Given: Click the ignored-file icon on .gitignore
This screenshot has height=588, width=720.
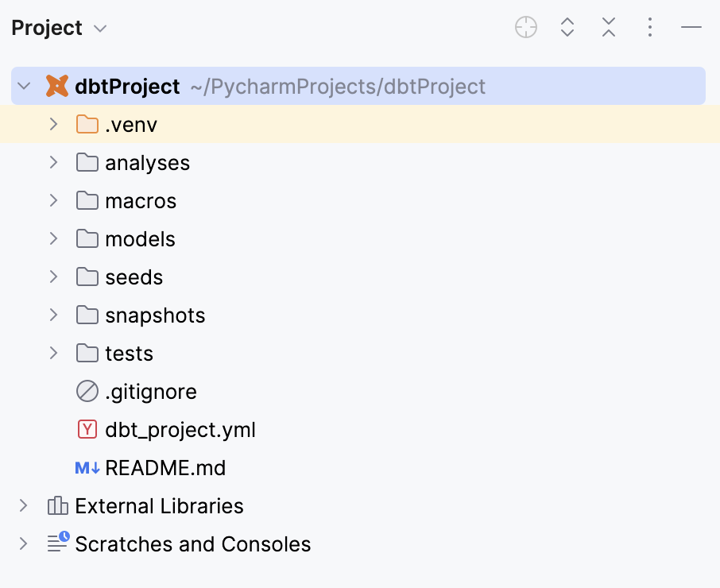Looking at the screenshot, I should tap(86, 391).
